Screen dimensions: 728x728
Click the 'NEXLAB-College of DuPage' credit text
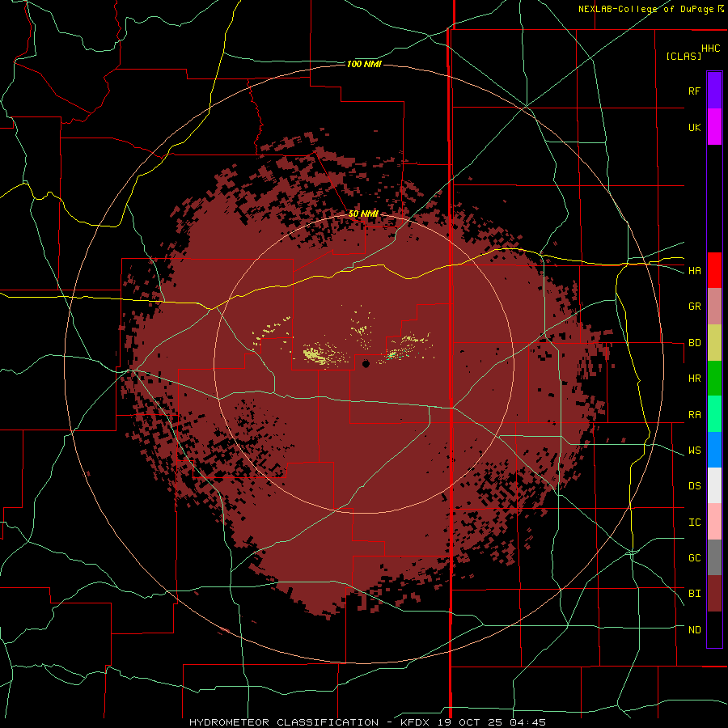[x=646, y=9]
